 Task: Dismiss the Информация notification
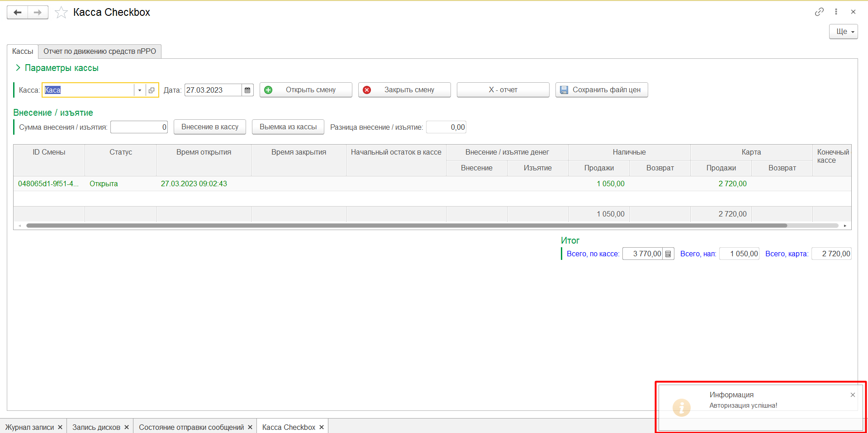[x=853, y=395]
